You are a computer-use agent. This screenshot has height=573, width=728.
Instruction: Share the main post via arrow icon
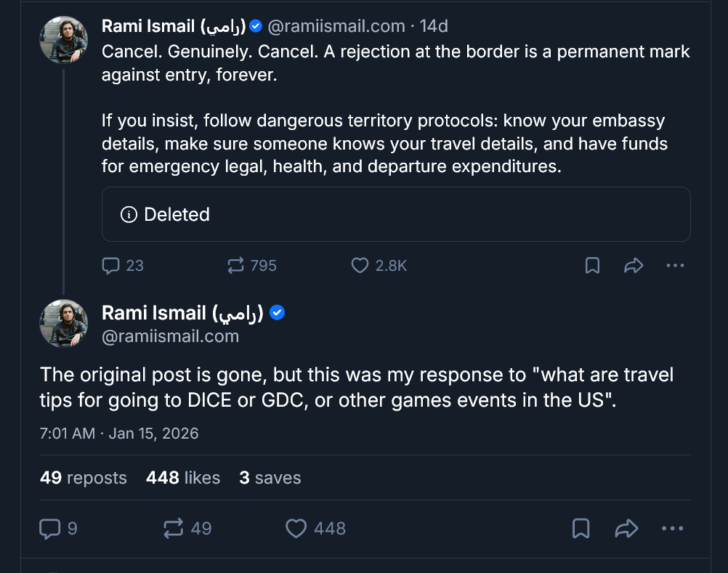[x=626, y=528]
